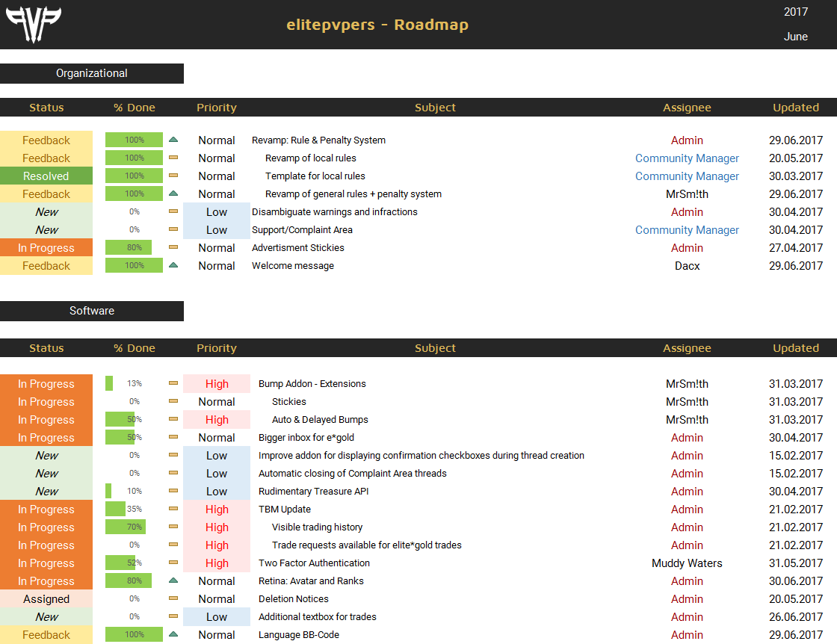Click the yellow dash icon beside Disambiguate warnings and infractions

click(173, 211)
